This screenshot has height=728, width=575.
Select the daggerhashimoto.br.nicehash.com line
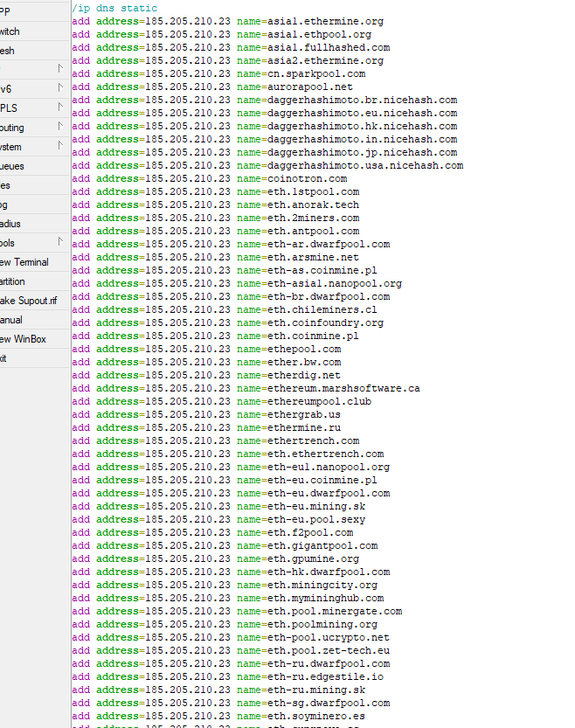(265, 100)
